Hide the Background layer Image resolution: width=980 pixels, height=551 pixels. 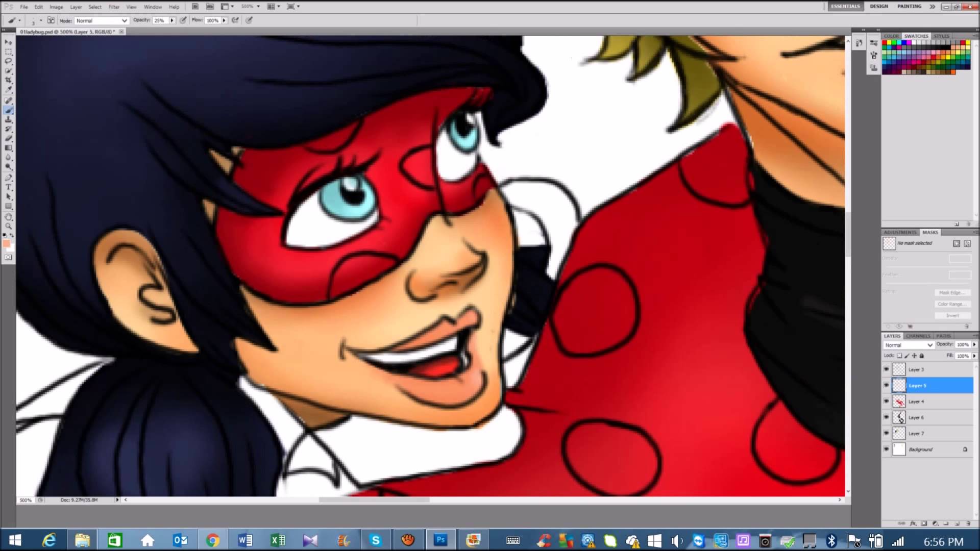887,449
